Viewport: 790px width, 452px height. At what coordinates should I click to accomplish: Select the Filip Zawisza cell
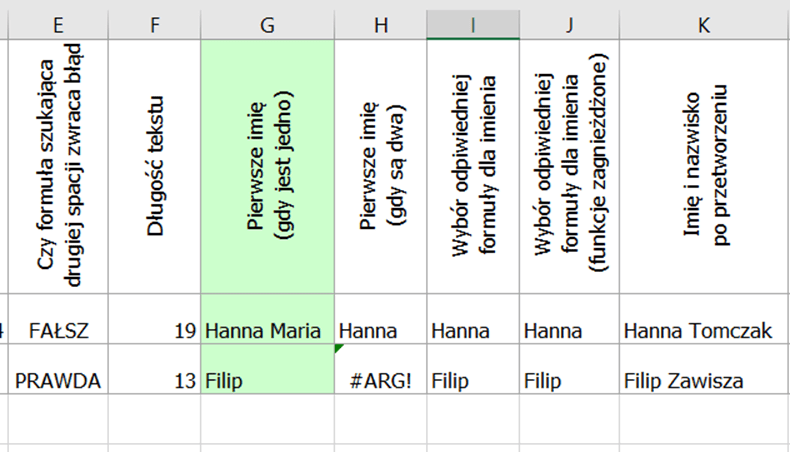(703, 381)
